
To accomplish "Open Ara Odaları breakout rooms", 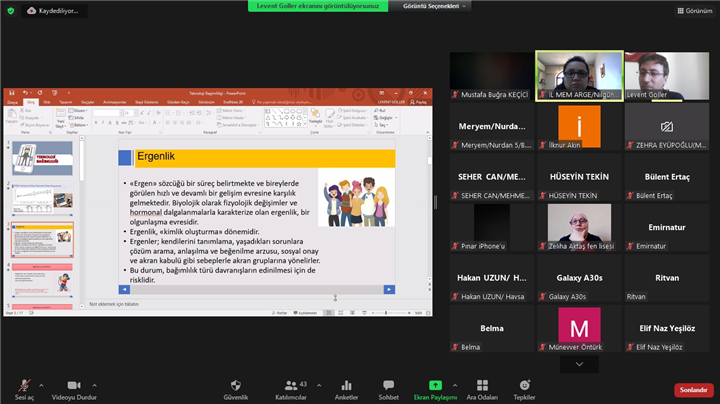I will (x=482, y=388).
